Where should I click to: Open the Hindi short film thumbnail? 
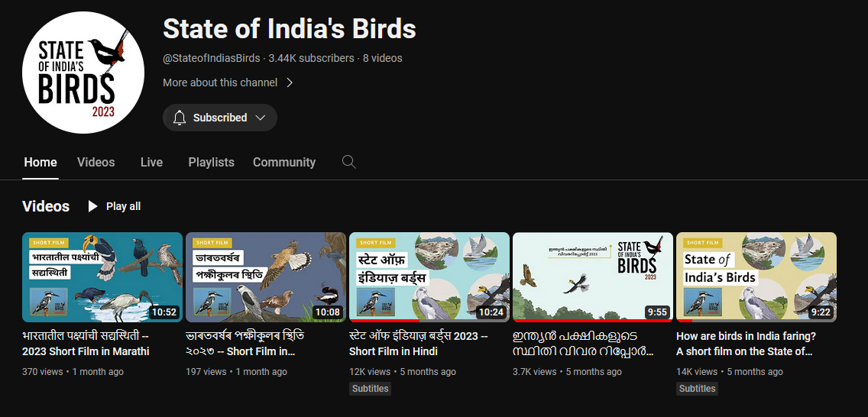tap(429, 276)
